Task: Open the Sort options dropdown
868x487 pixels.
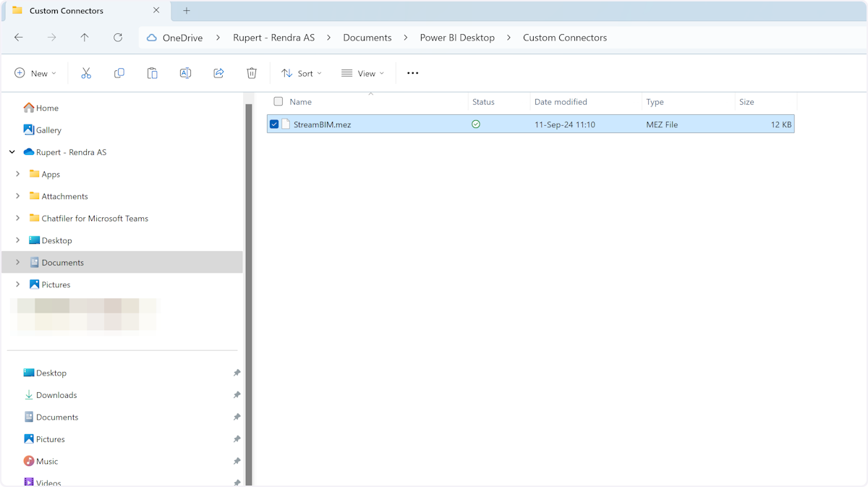Action: (302, 73)
